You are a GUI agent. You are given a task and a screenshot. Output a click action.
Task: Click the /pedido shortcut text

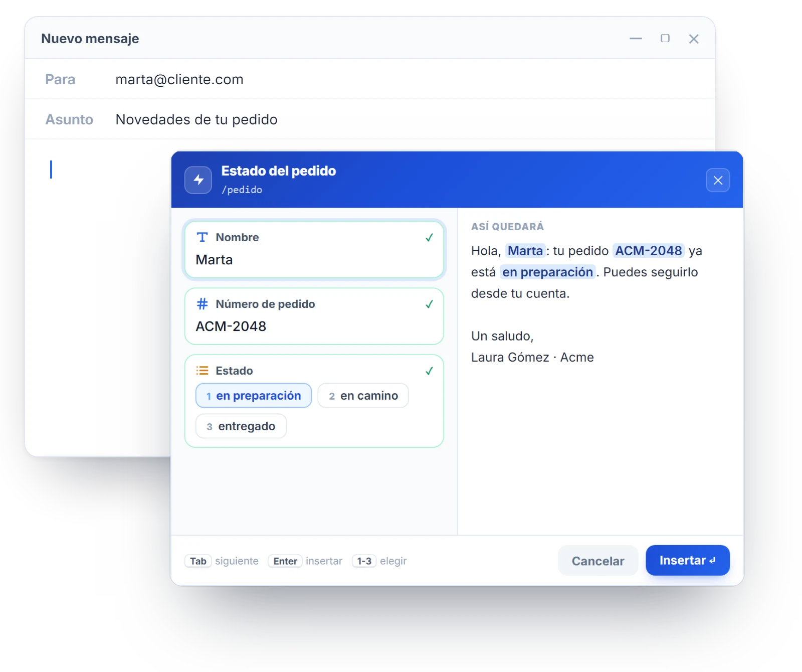[x=242, y=190]
